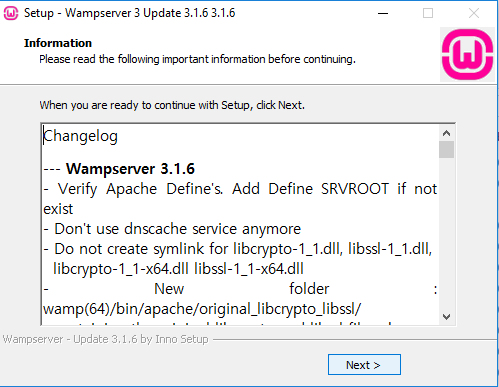Click the Wampserver icon in title bar
The width and height of the screenshot is (499, 387).
click(11, 13)
